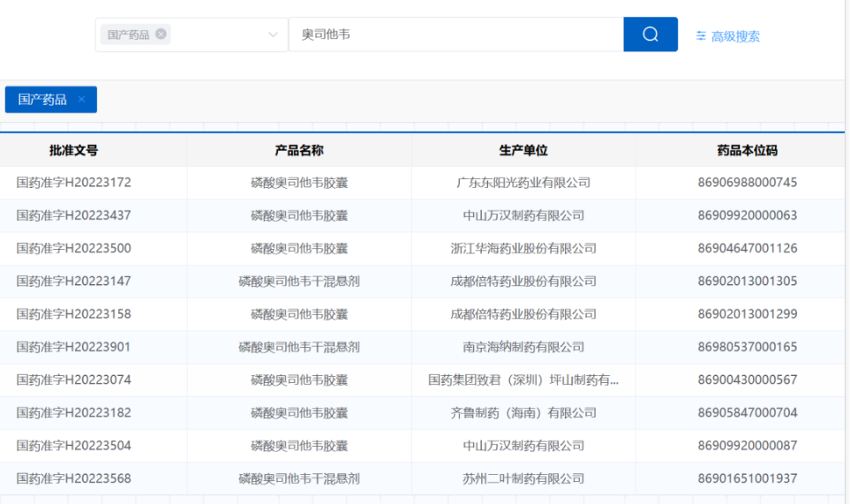Click drug code 86905847000704
This screenshot has width=850, height=504.
coord(747,412)
